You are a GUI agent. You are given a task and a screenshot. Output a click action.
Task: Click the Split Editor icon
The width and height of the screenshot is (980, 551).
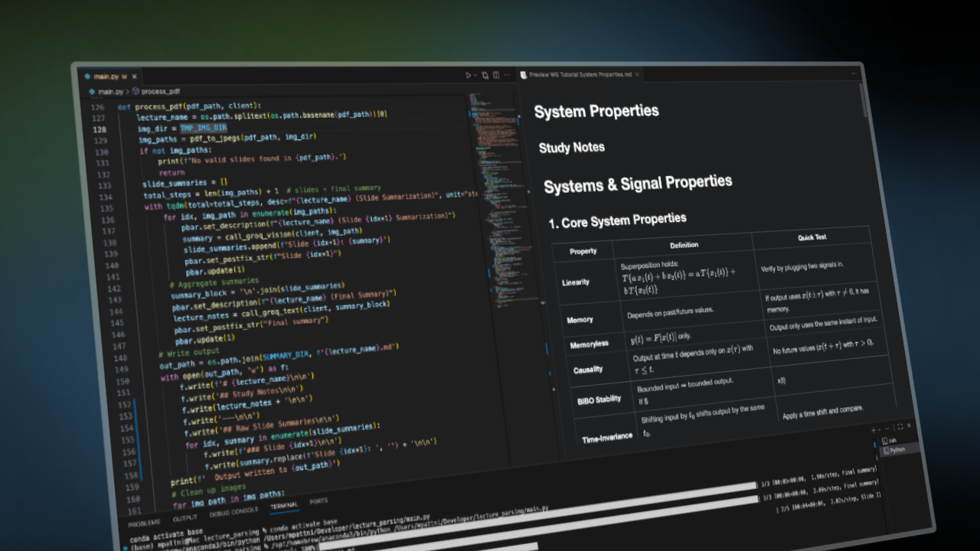(x=496, y=75)
